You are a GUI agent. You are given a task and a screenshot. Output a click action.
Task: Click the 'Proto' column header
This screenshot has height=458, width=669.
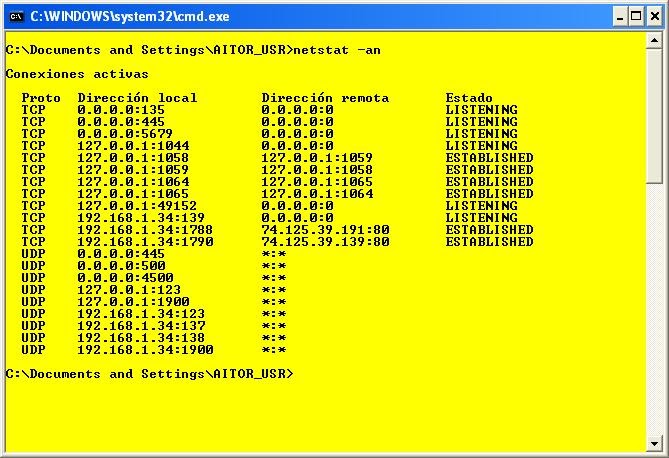[41, 98]
